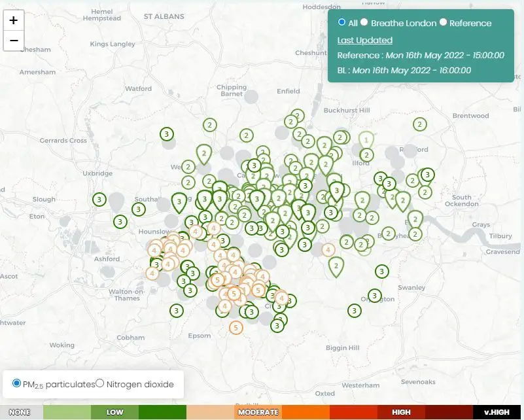Click the marker 2 near Brentwood
Image resolution: width=524 pixels, height=420 pixels.
point(420,125)
